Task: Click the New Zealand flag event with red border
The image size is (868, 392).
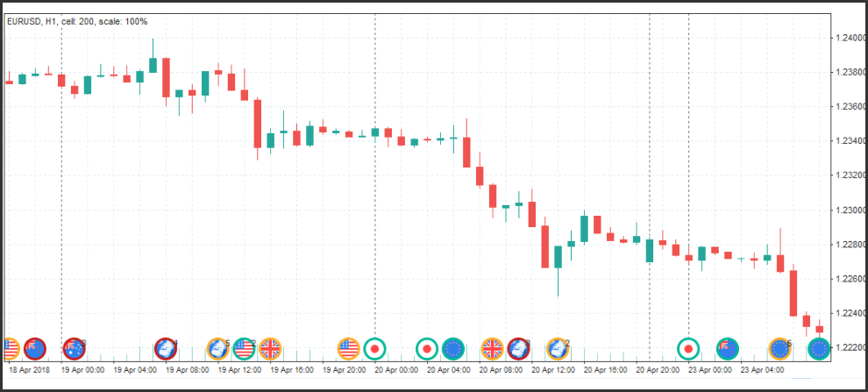Action: tap(35, 349)
